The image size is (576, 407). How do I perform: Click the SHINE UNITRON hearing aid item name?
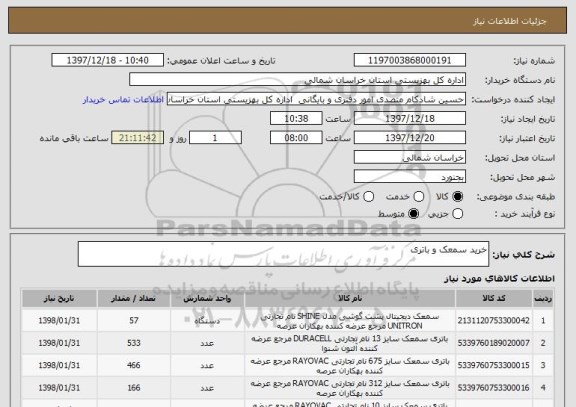(350, 321)
